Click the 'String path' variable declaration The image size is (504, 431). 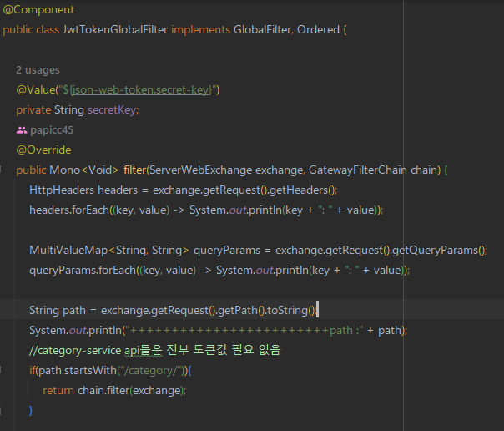[x=58, y=311]
